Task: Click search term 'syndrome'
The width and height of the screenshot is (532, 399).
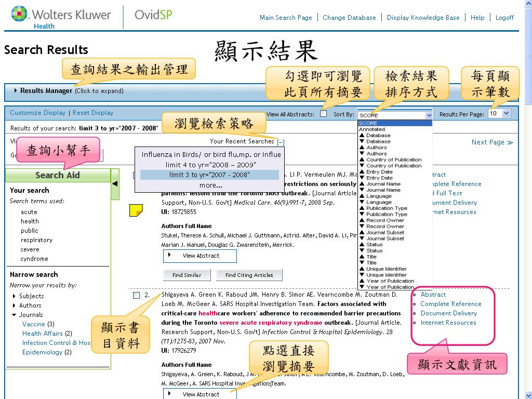Action: point(34,259)
